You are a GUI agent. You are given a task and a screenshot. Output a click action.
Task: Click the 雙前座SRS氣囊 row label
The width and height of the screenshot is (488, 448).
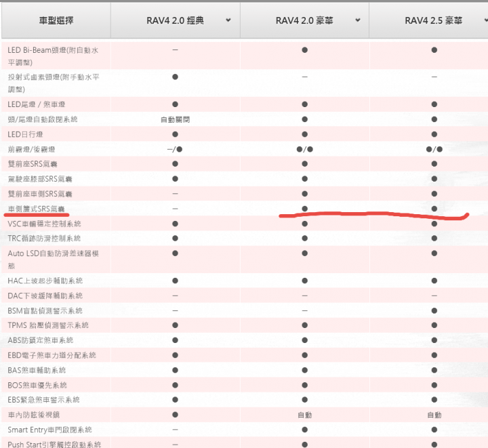(x=33, y=164)
